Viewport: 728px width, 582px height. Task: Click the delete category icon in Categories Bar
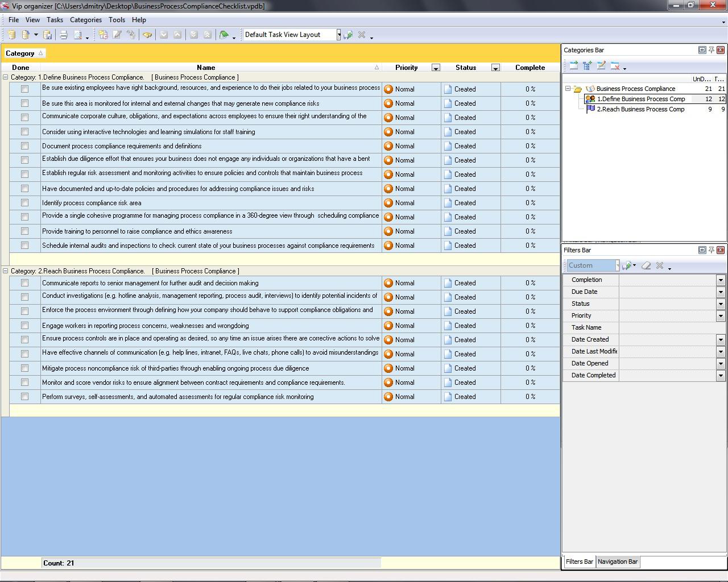click(x=615, y=66)
